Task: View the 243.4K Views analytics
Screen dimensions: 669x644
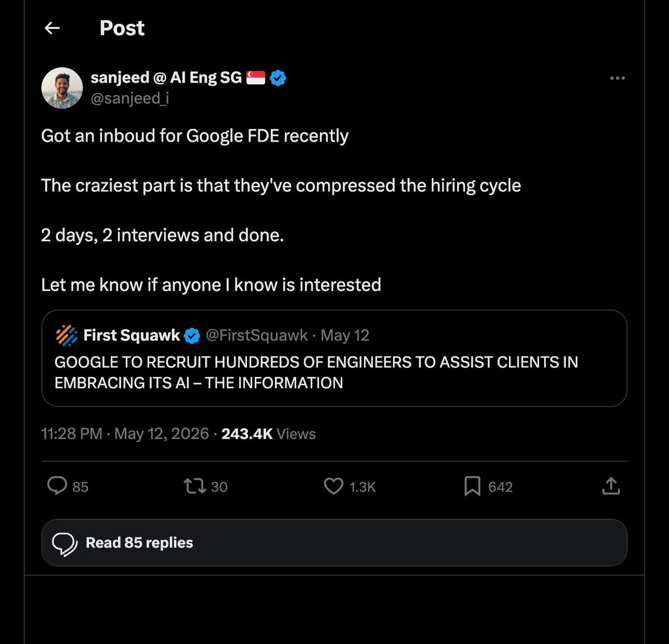Action: (268, 434)
